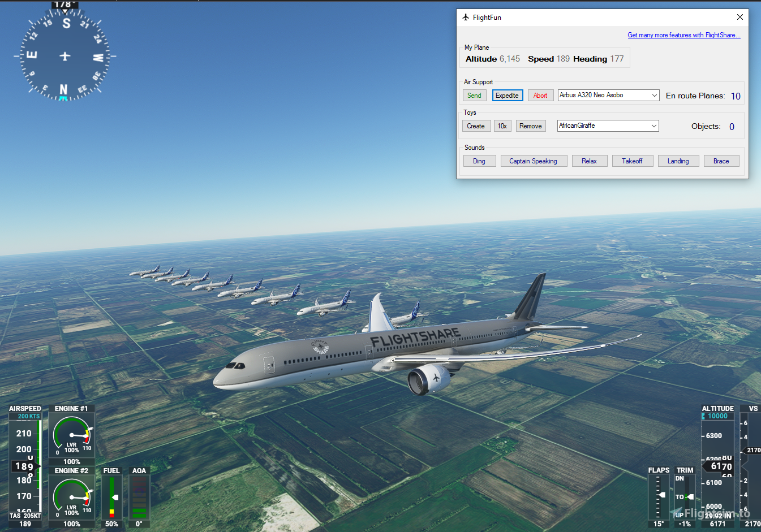Click the flaps position indicator
761x532 pixels.
pyautogui.click(x=659, y=497)
